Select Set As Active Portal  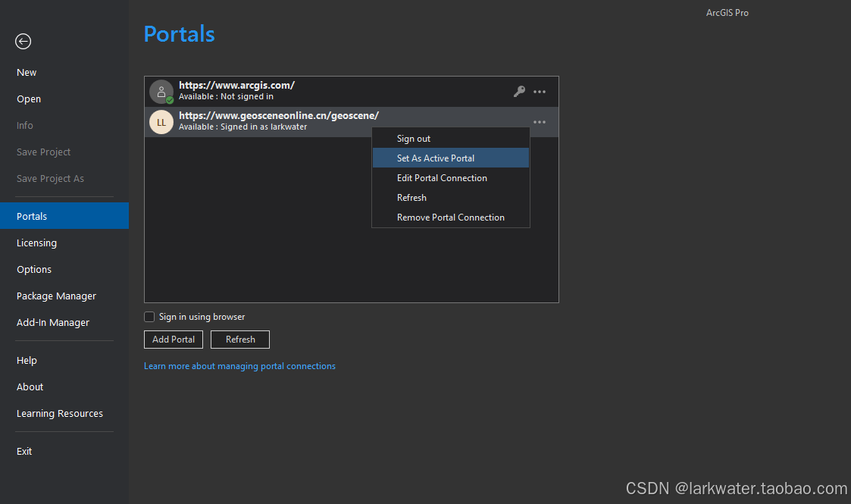(450, 158)
